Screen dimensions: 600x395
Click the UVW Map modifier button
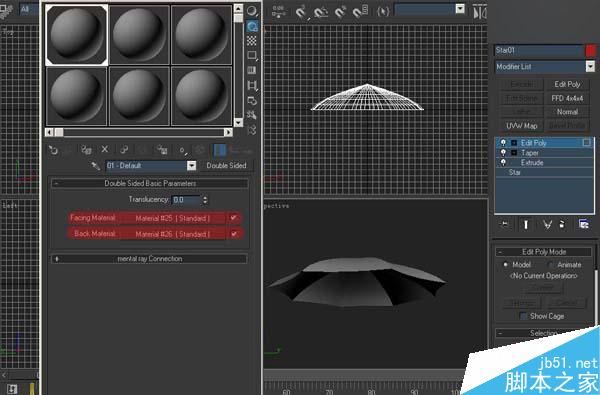522,126
